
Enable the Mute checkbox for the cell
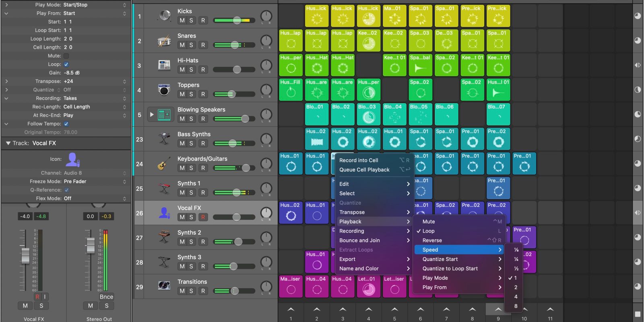pos(66,56)
